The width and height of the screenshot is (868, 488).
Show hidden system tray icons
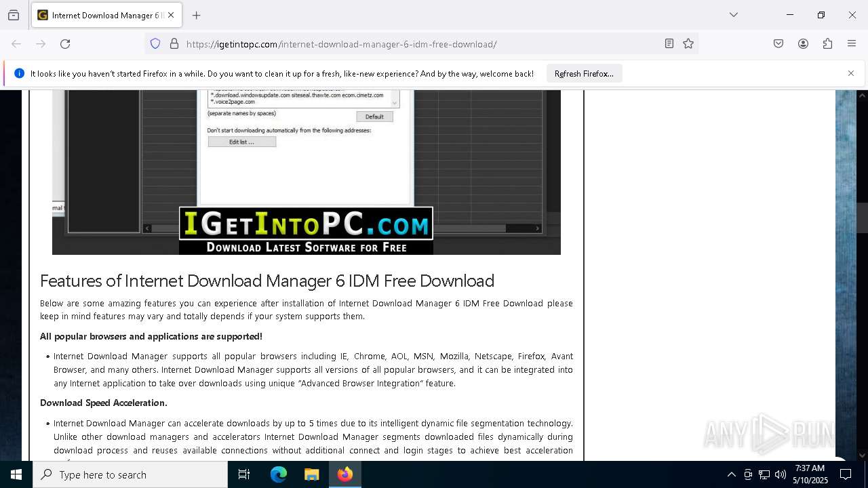tap(731, 474)
